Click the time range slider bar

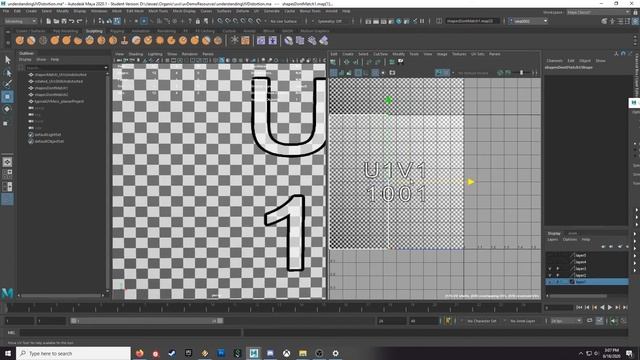point(147,321)
